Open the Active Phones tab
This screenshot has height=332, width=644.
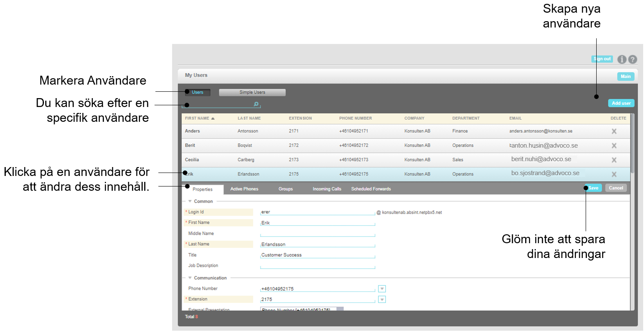tap(244, 189)
